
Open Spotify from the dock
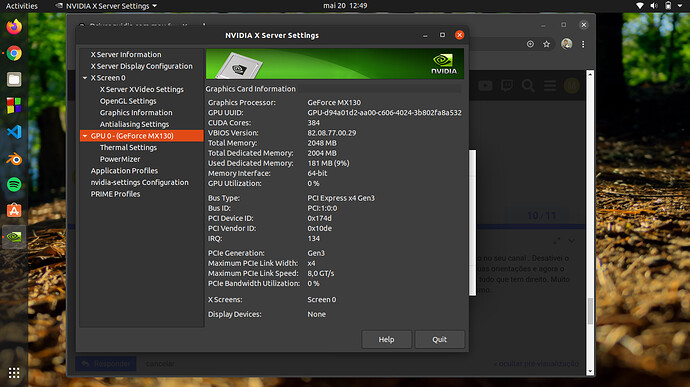click(x=14, y=184)
